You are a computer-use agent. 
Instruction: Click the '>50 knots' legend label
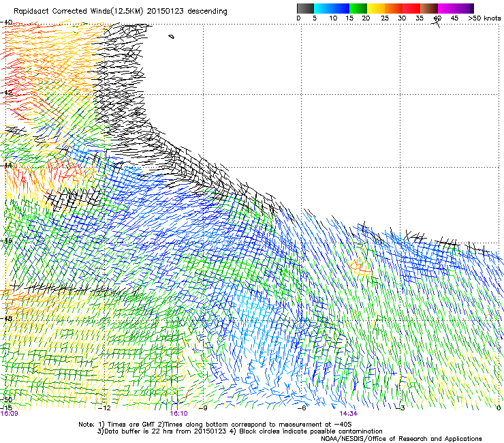484,18
